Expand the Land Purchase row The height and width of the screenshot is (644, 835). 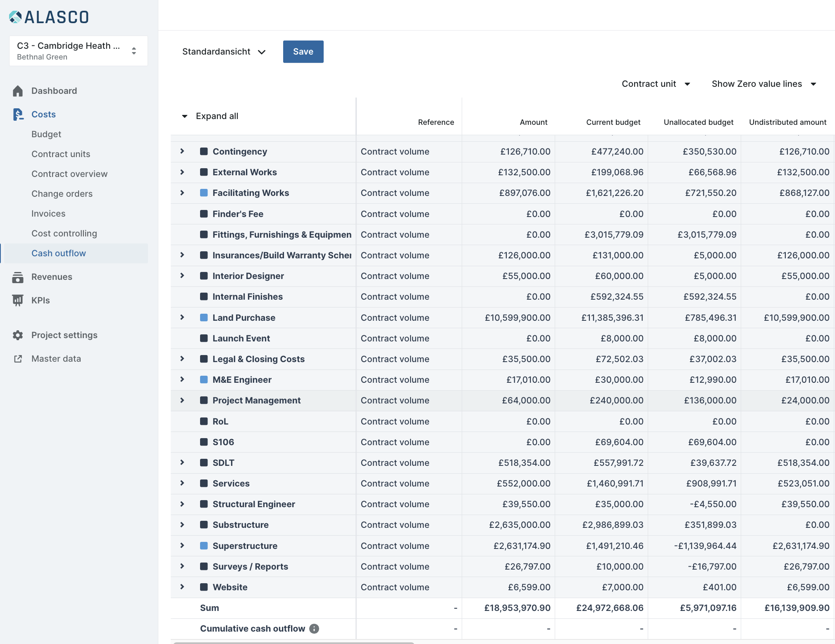(182, 317)
